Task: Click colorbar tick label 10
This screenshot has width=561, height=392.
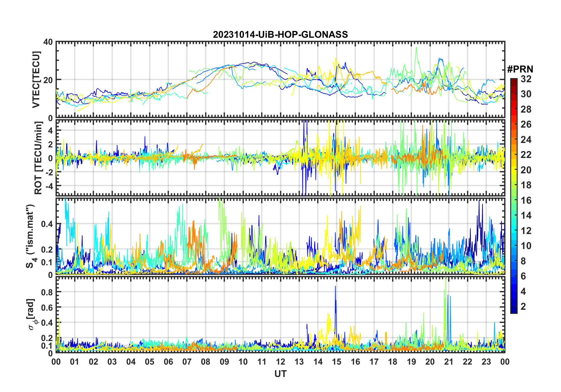Action: [x=526, y=246]
